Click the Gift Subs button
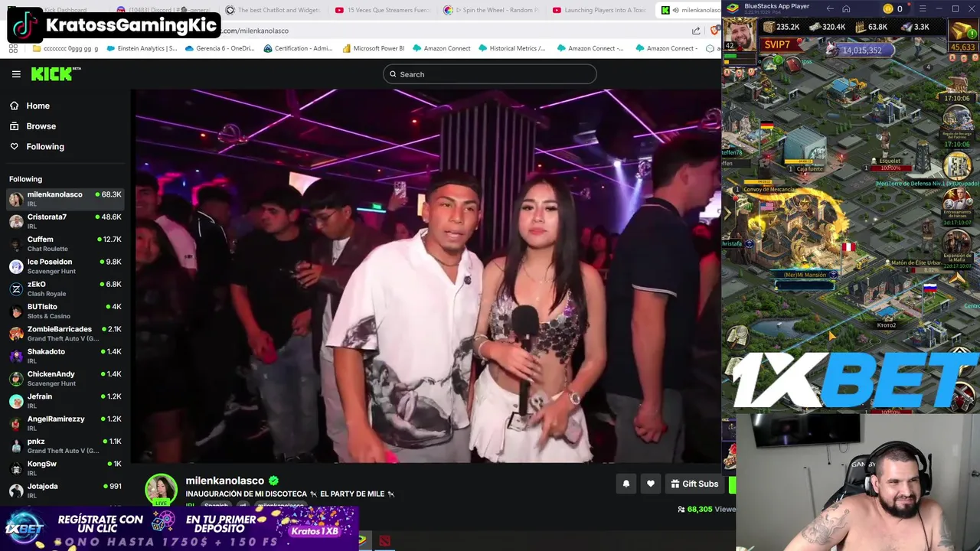The width and height of the screenshot is (980, 551). 694,484
